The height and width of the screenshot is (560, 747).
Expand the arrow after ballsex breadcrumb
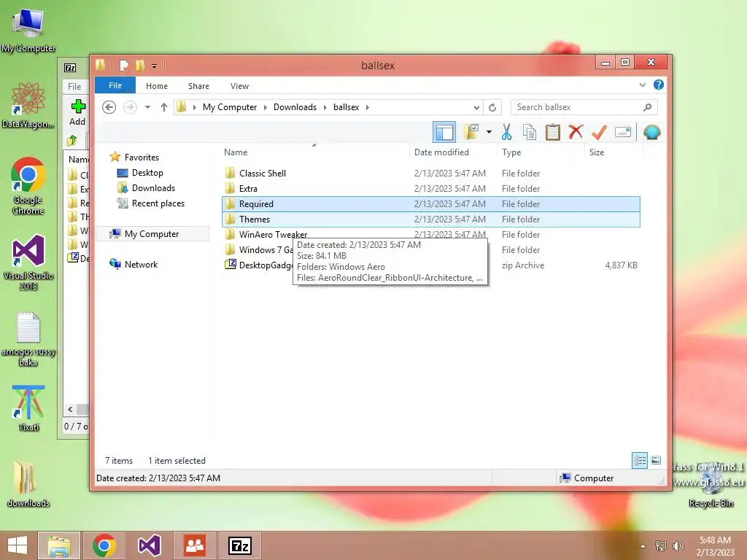coord(368,107)
